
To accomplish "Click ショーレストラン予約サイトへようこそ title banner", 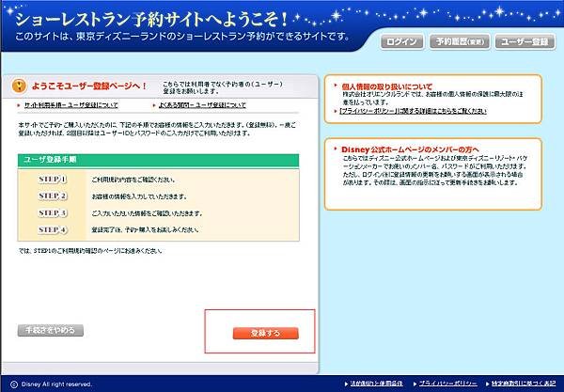I will [x=151, y=20].
